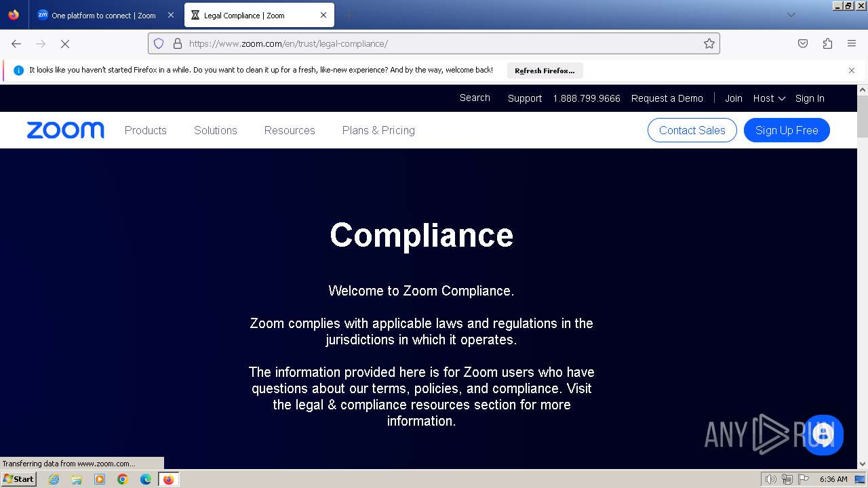The image size is (868, 488).
Task: Open a new tab with the plus button
Action: [x=349, y=15]
